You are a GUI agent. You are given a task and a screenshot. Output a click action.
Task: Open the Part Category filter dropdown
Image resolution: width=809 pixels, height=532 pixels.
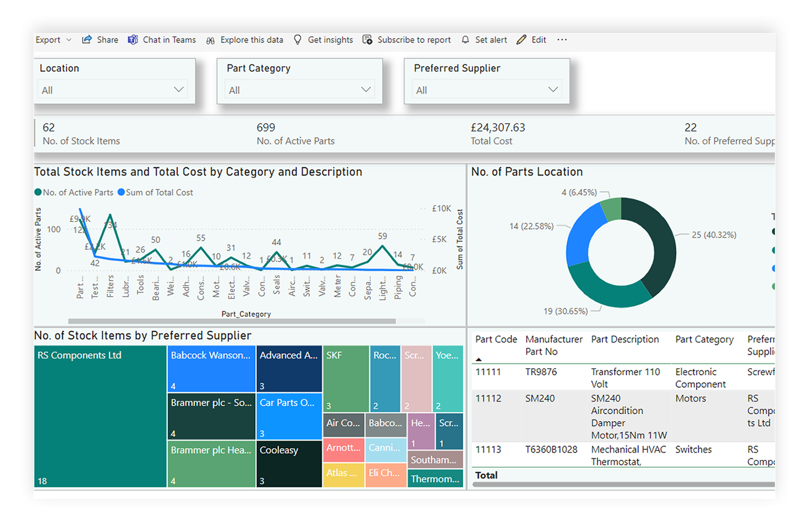click(365, 89)
